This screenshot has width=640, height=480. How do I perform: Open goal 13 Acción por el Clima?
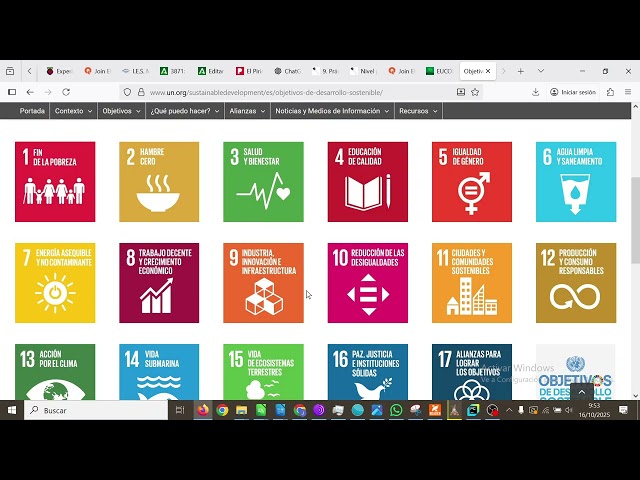click(x=55, y=372)
